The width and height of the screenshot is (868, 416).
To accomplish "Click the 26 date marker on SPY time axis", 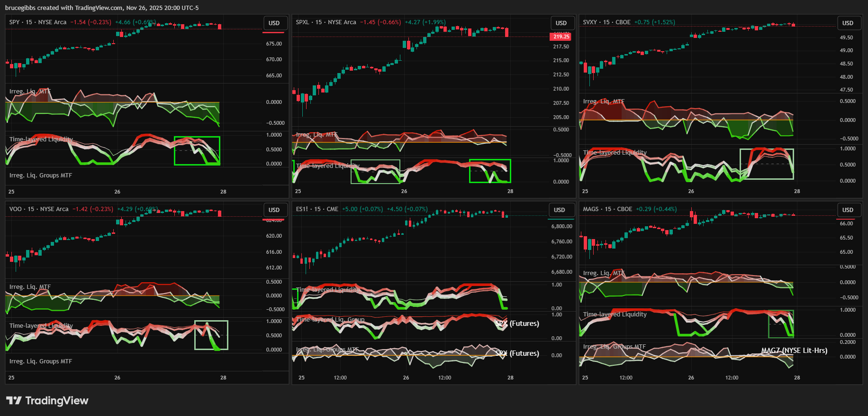I will click(117, 192).
